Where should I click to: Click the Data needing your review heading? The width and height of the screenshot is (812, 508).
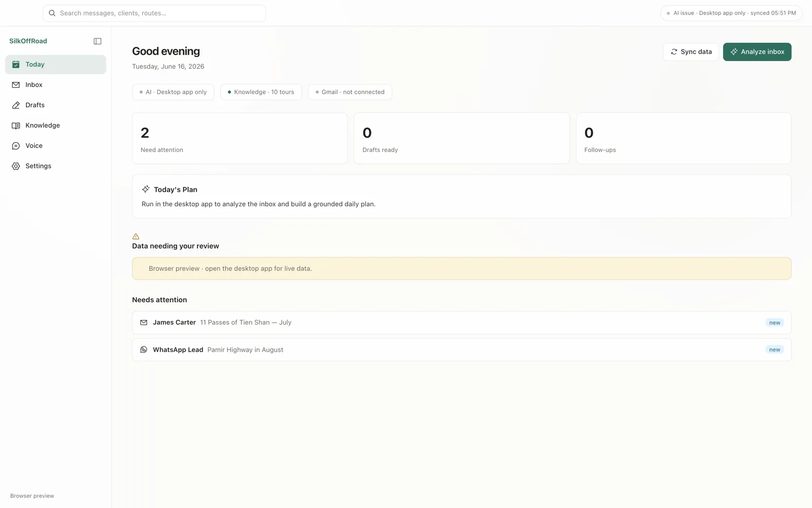(x=176, y=246)
